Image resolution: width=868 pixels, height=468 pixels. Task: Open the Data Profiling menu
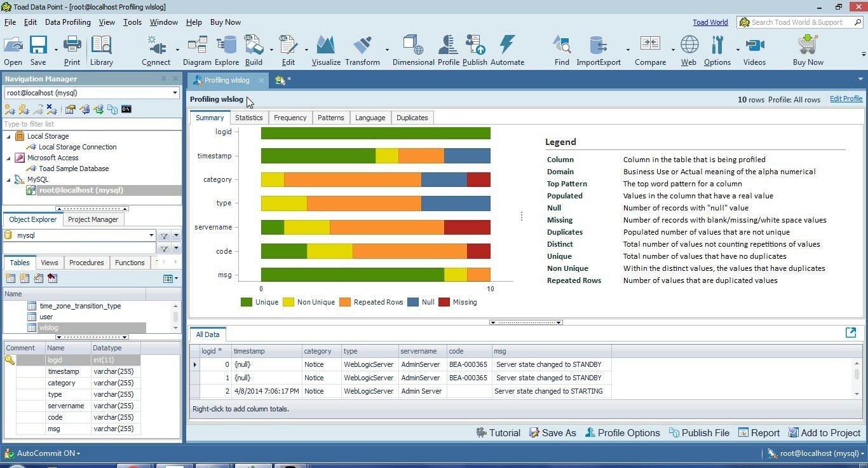(x=67, y=22)
